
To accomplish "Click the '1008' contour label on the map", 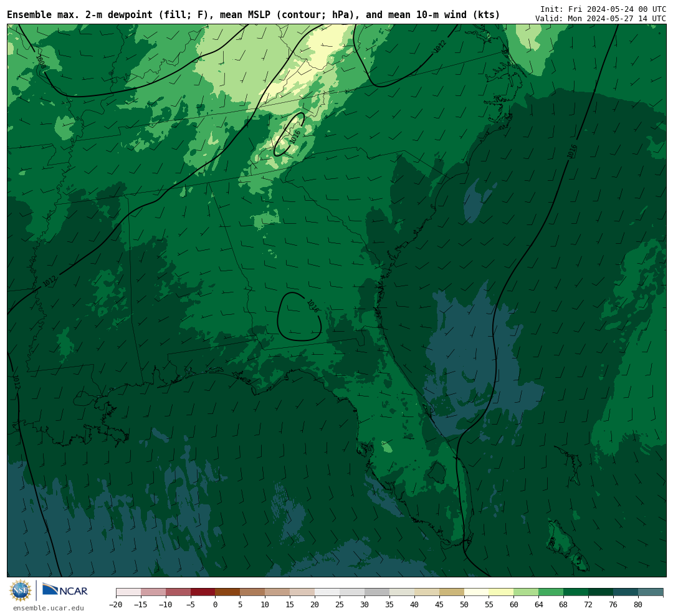I will [41, 62].
